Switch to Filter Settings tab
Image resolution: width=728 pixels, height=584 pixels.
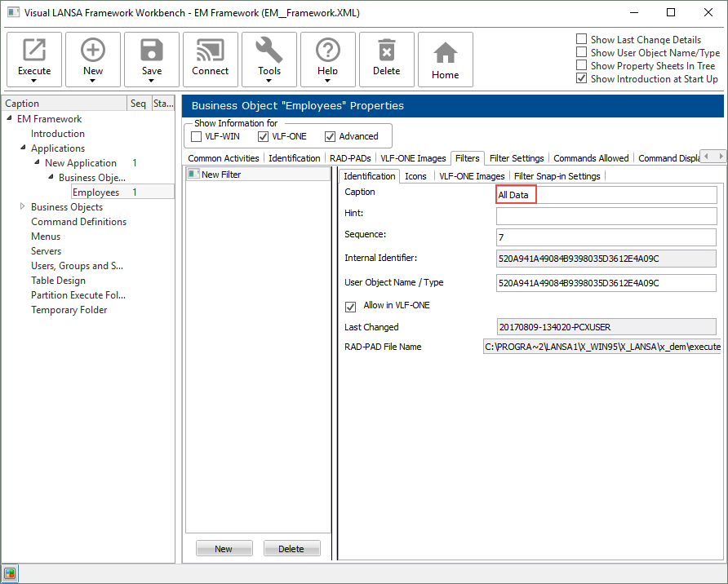pyautogui.click(x=517, y=158)
